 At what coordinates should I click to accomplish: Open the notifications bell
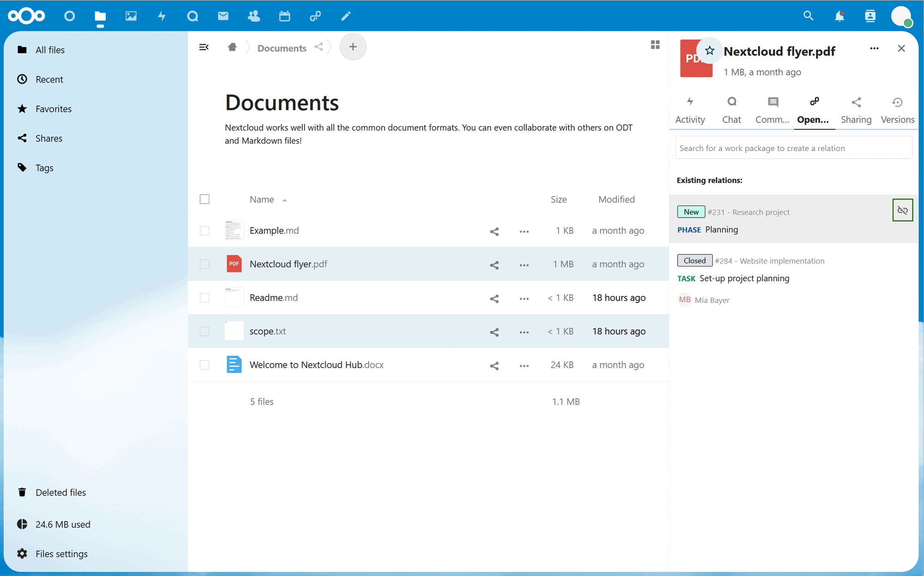coord(839,15)
